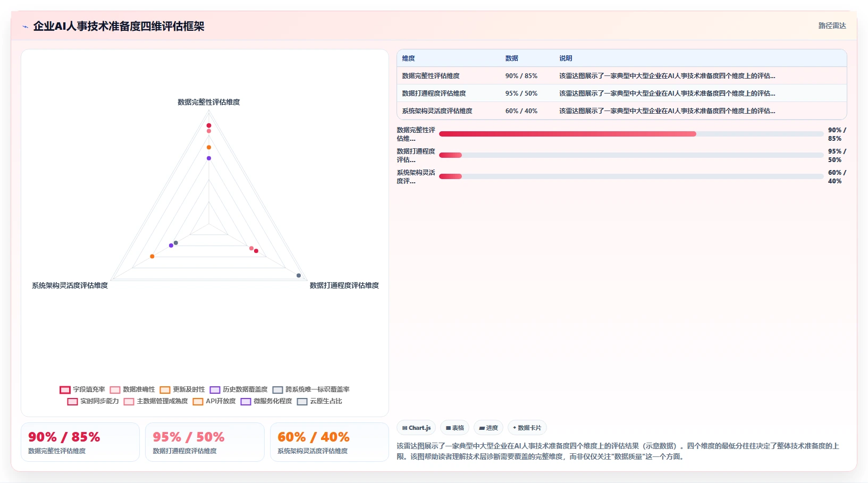The width and height of the screenshot is (868, 483).
Task: Toggle the 历史数据覆盖度 legend item
Action: 239,389
